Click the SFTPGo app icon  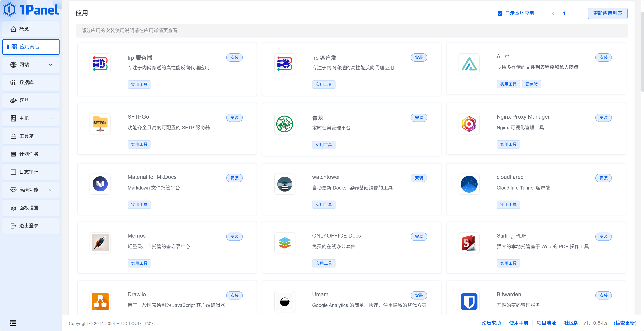[100, 124]
